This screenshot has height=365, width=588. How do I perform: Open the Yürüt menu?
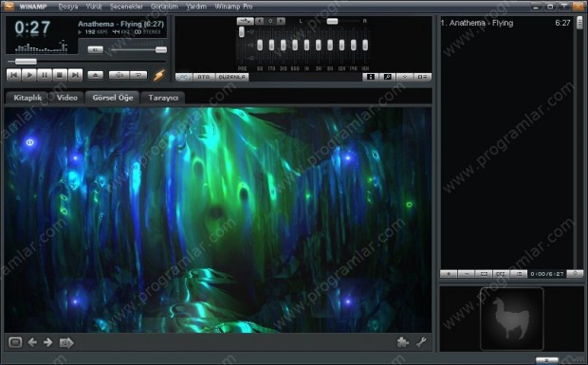[x=94, y=7]
